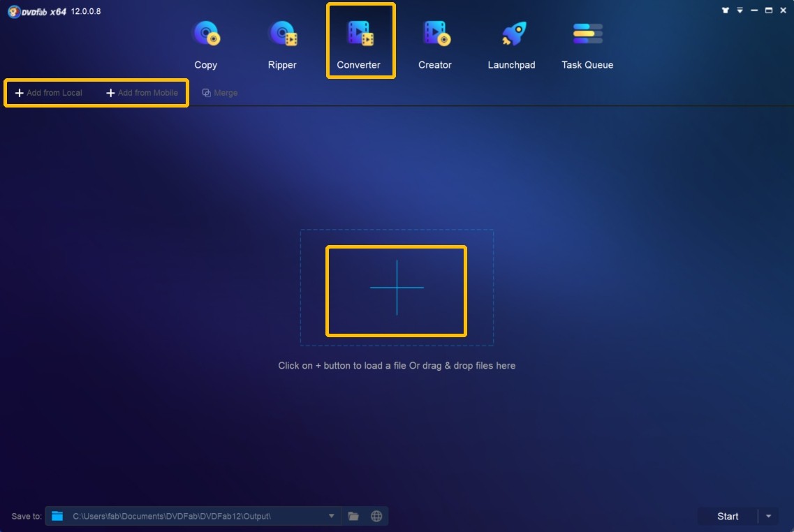Click the skin shirt icon in title bar
Image resolution: width=794 pixels, height=532 pixels.
click(725, 10)
